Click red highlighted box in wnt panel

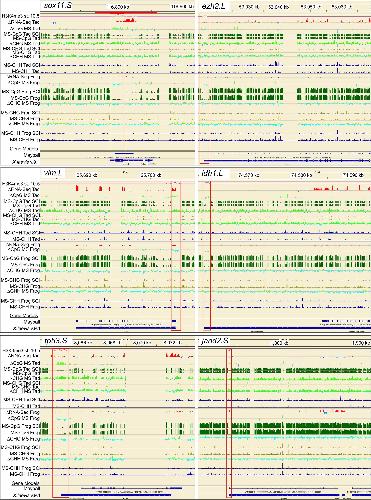(x=175, y=256)
